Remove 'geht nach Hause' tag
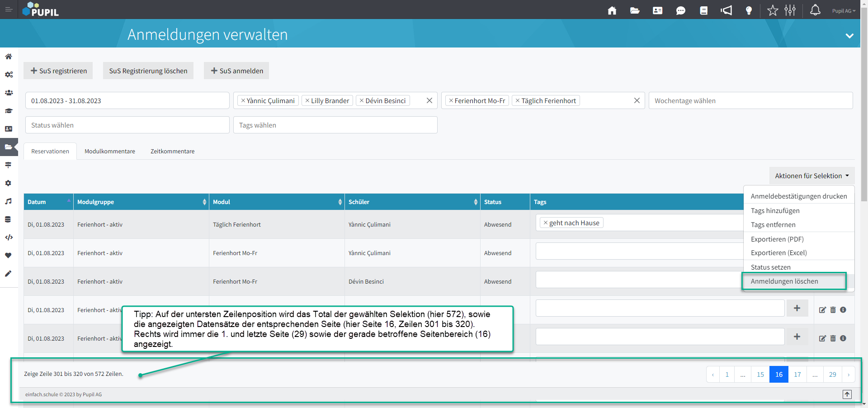Viewport: 868px width, 408px height. pyautogui.click(x=546, y=223)
